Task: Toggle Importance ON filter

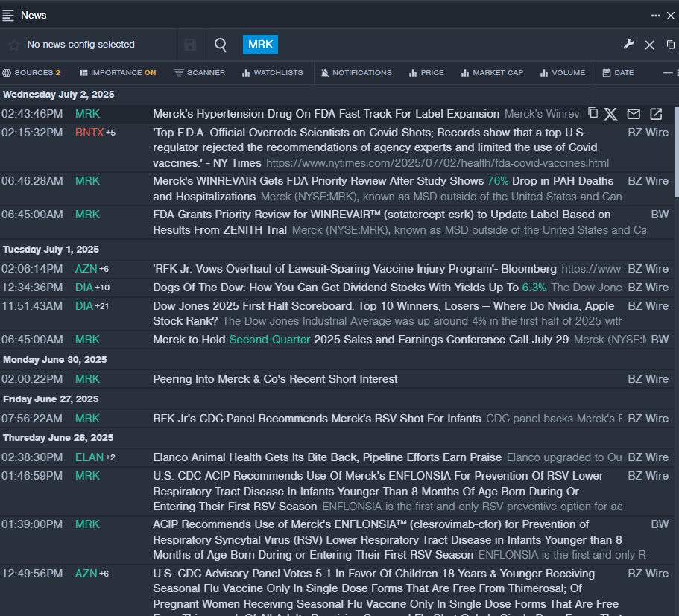Action: tap(118, 73)
